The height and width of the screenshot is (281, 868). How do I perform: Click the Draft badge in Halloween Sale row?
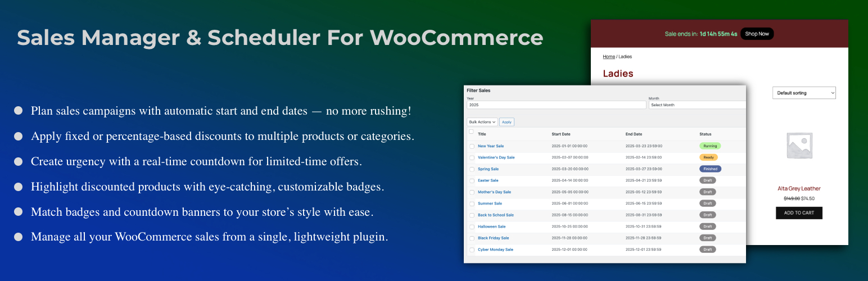[x=708, y=226]
